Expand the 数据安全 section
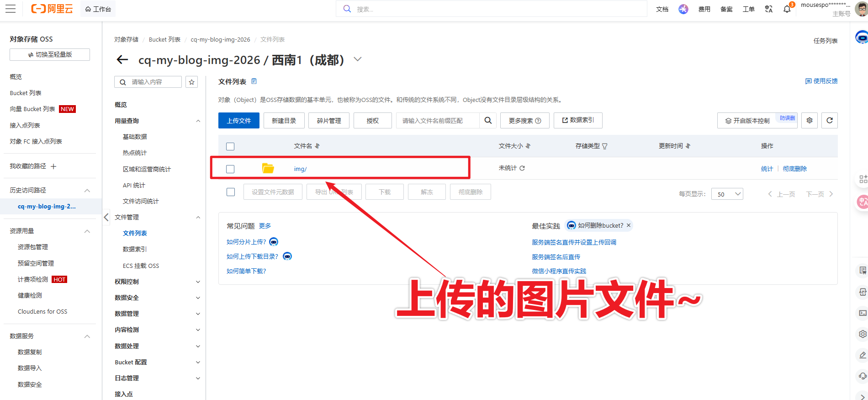 (198, 298)
